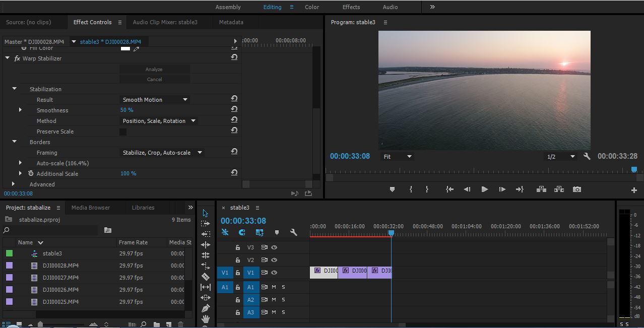Toggle V2 track output eye
This screenshot has width=644, height=328.
274,260
